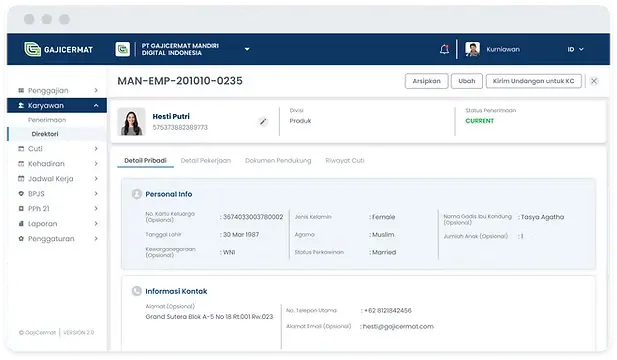
Task: Expand the Penggajian menu chevron
Action: [96, 90]
